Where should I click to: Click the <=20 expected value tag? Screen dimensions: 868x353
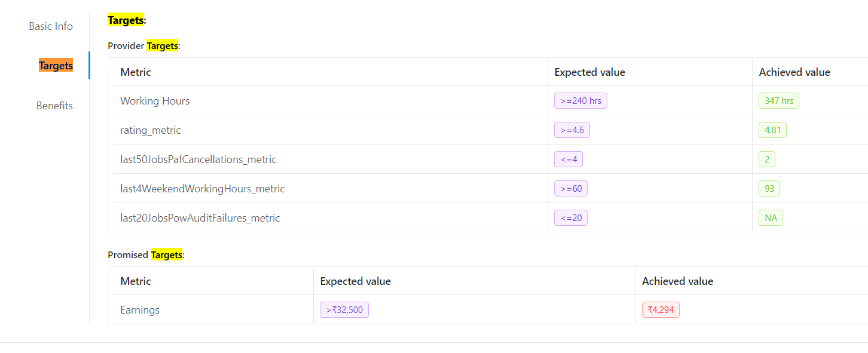tap(571, 218)
